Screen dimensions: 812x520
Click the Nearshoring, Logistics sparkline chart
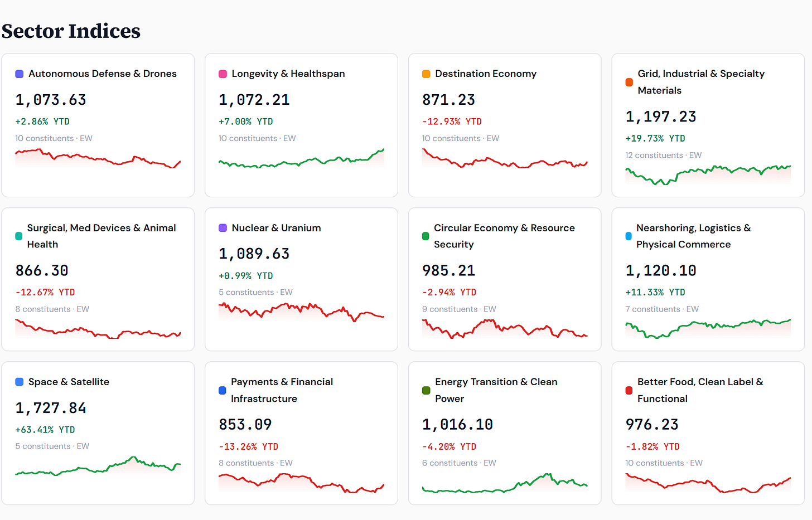click(x=708, y=329)
